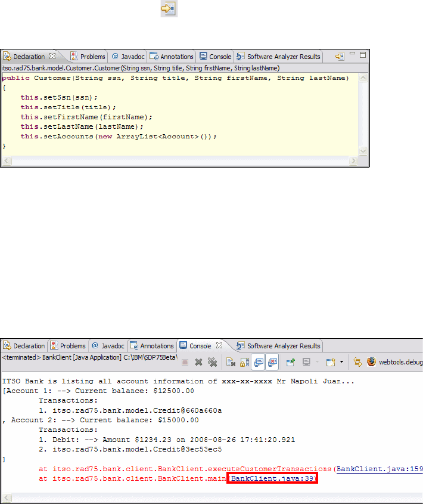Viewport: 423px width, 504px height.
Task: Click the Account 1 current balance line
Action: [98, 391]
